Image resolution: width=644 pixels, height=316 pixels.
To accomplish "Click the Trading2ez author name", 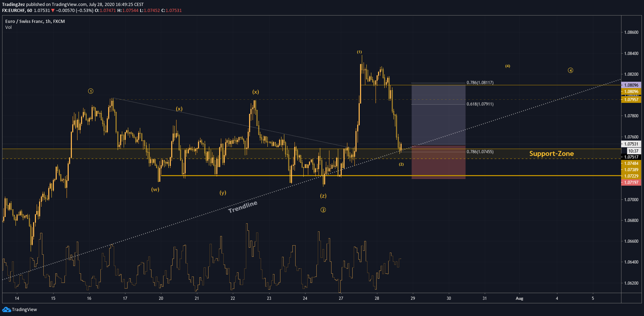I will tap(13, 5).
